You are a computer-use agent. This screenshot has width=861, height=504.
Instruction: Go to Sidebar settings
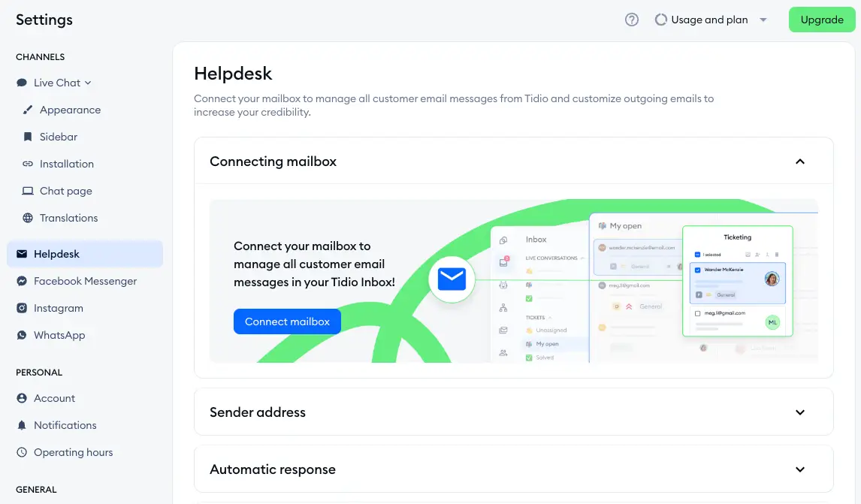58,137
